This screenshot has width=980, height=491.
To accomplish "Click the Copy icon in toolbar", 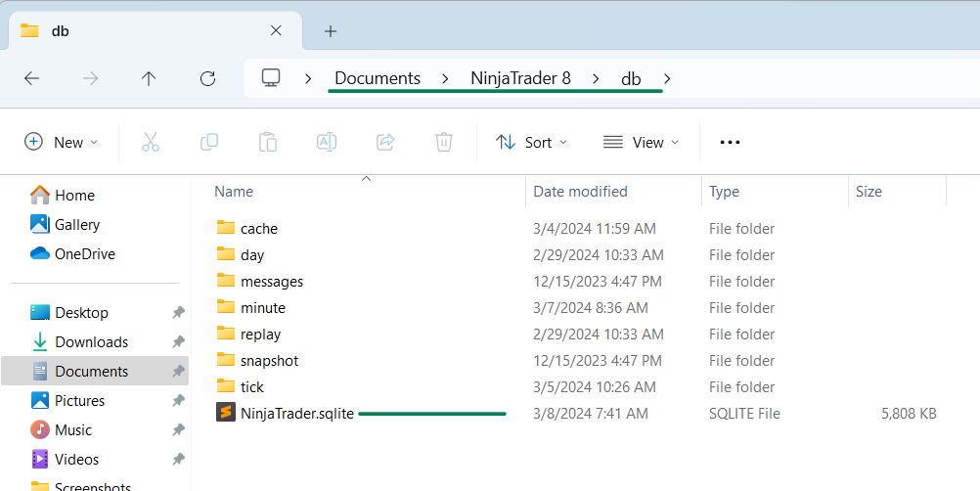I will (209, 142).
